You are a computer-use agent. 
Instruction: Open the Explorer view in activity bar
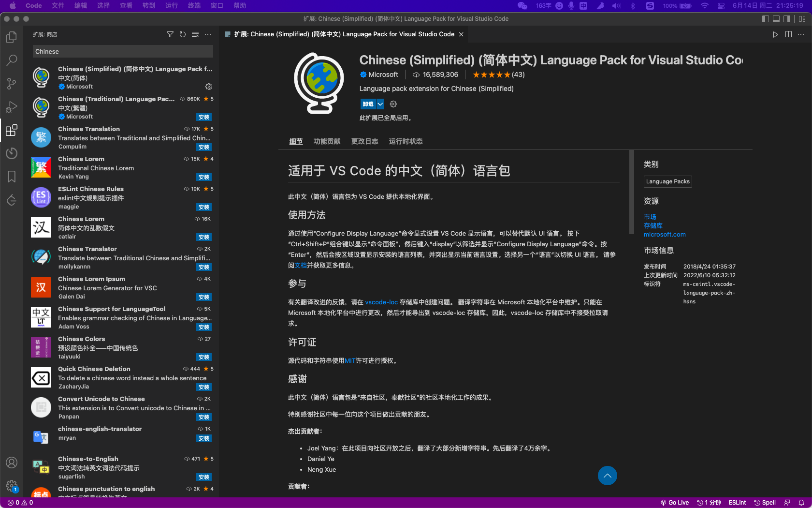(12, 37)
